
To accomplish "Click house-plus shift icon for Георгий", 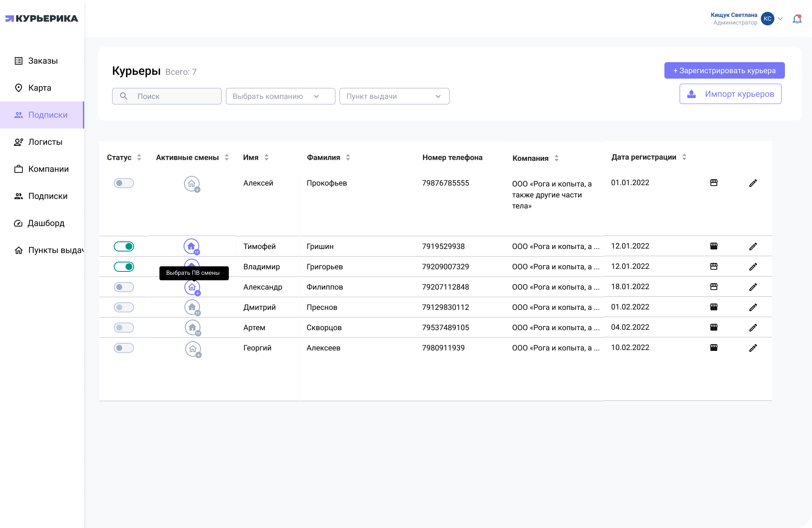I will 193,349.
